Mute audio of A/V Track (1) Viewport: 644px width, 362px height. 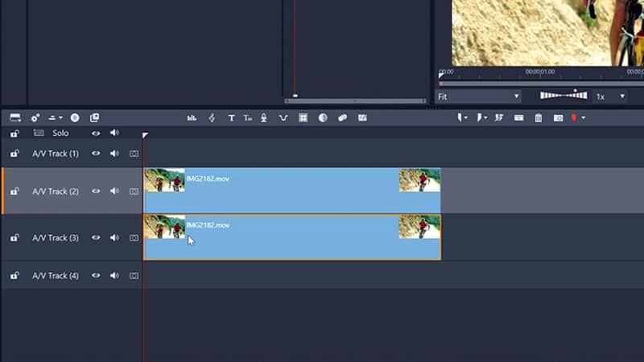tap(114, 154)
